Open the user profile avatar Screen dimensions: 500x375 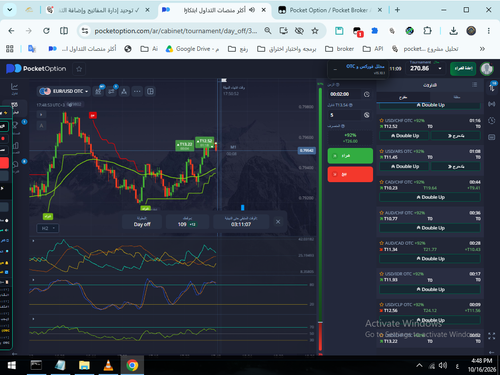(x=487, y=69)
